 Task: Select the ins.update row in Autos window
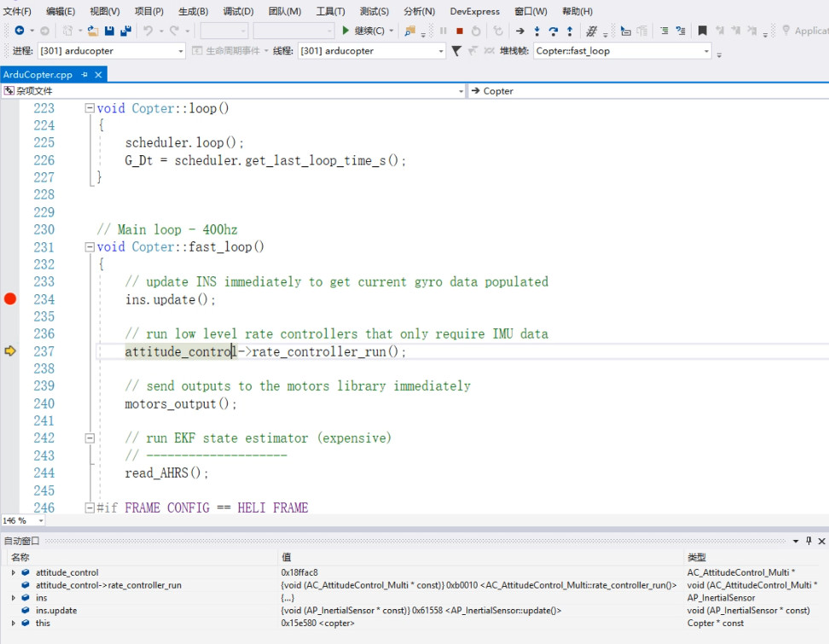[414, 610]
